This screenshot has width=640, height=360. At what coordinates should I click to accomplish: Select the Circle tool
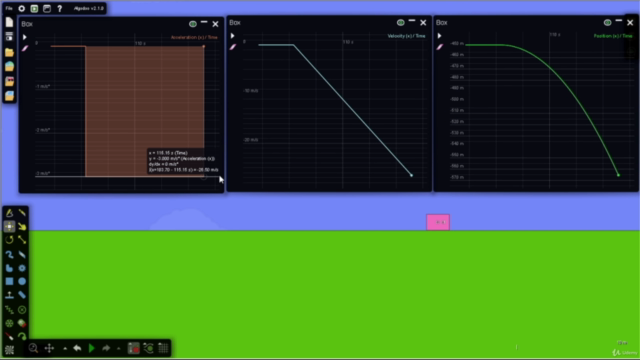(x=22, y=281)
